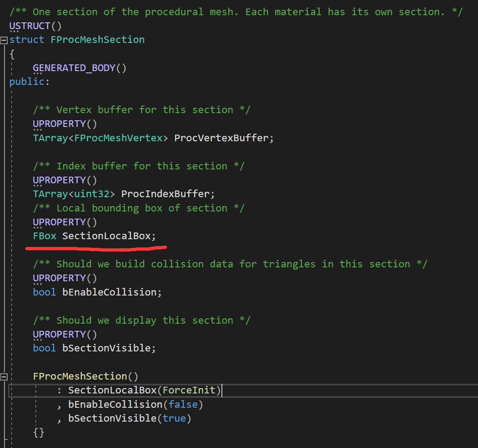The height and width of the screenshot is (448, 478).
Task: Click the 'Should we display this section' comment
Action: coord(141,320)
